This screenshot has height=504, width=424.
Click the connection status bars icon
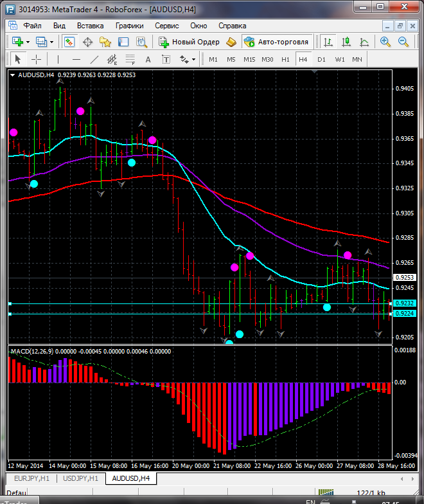coord(326,492)
